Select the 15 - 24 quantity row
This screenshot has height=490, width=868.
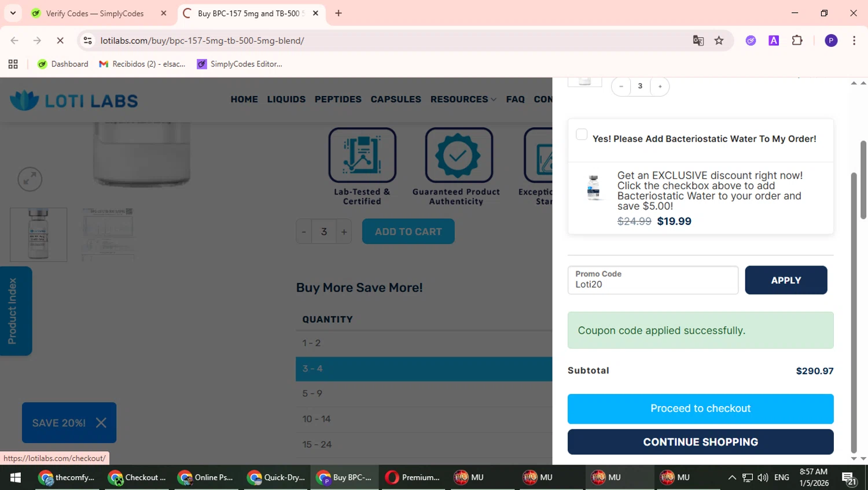(424, 444)
